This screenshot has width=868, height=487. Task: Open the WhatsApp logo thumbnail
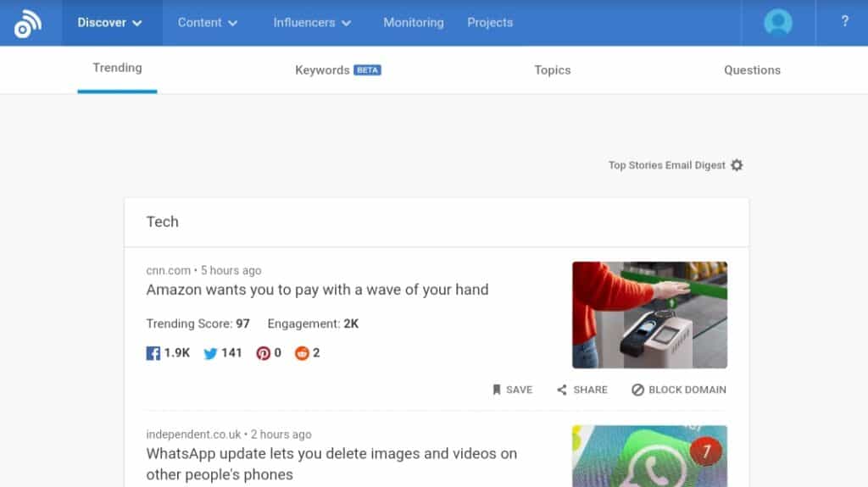[x=649, y=456]
